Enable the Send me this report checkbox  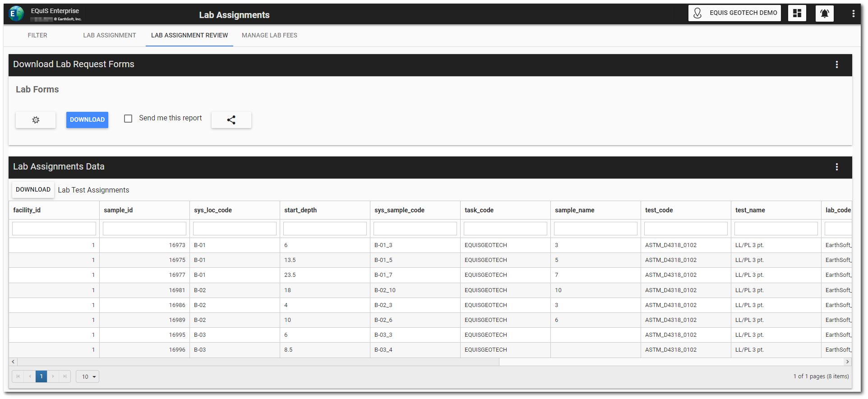click(128, 119)
